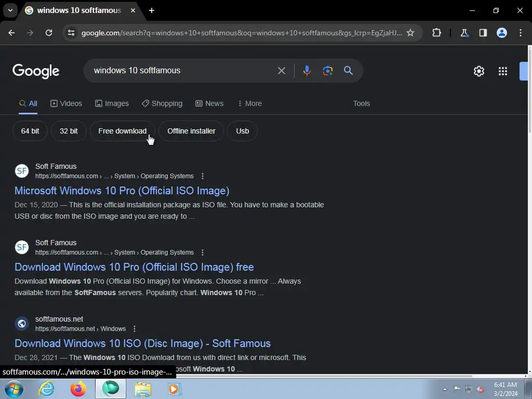The width and height of the screenshot is (532, 399).
Task: Filter results by 32 bit chip
Action: coord(69,131)
